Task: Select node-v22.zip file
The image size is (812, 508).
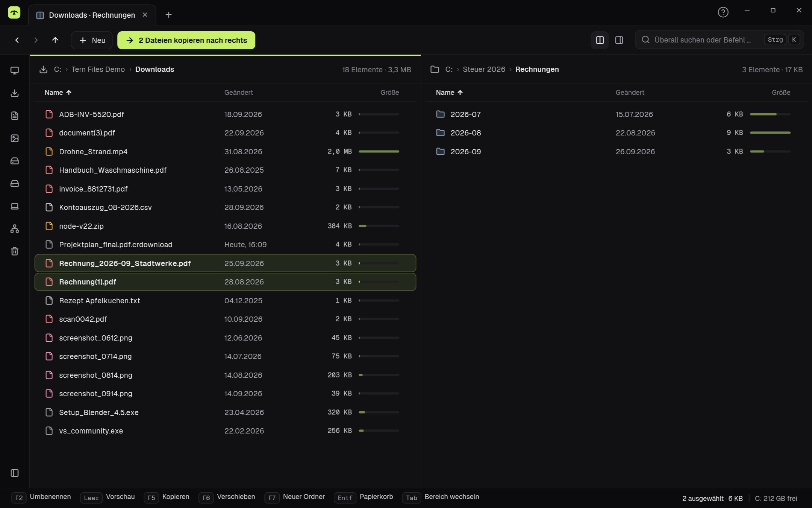Action: click(x=225, y=226)
